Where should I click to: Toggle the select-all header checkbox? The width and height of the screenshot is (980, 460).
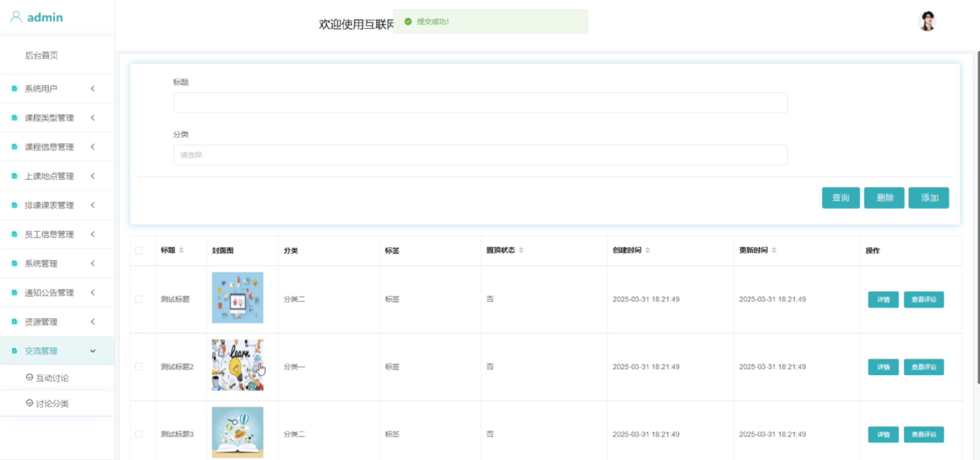(139, 250)
